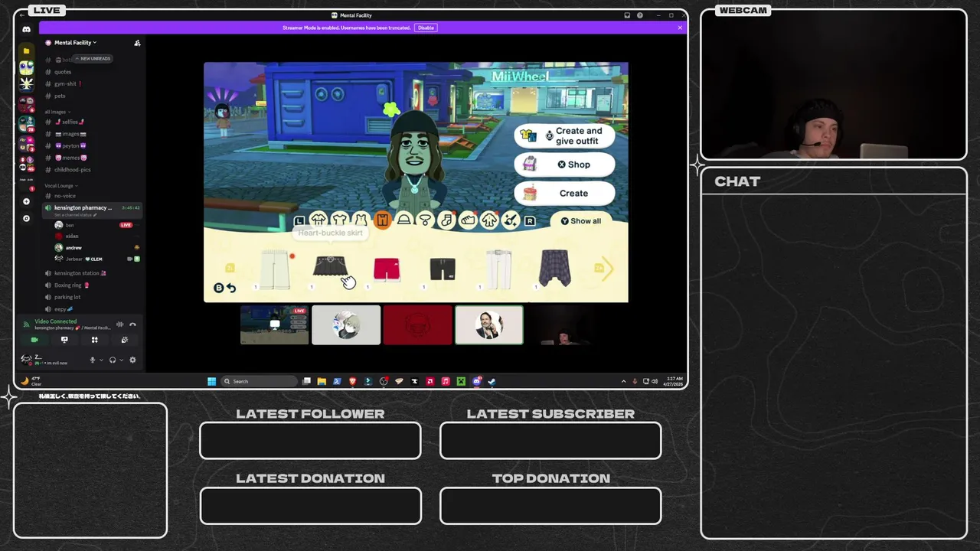Image resolution: width=980 pixels, height=551 pixels.
Task: Select the coat outerwear category icon
Action: pos(489,220)
